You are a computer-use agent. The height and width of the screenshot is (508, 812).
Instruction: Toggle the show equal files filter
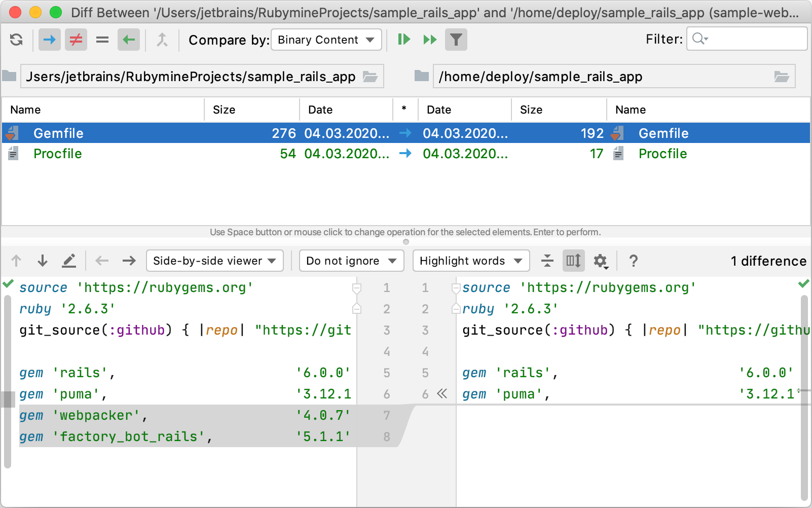point(102,40)
